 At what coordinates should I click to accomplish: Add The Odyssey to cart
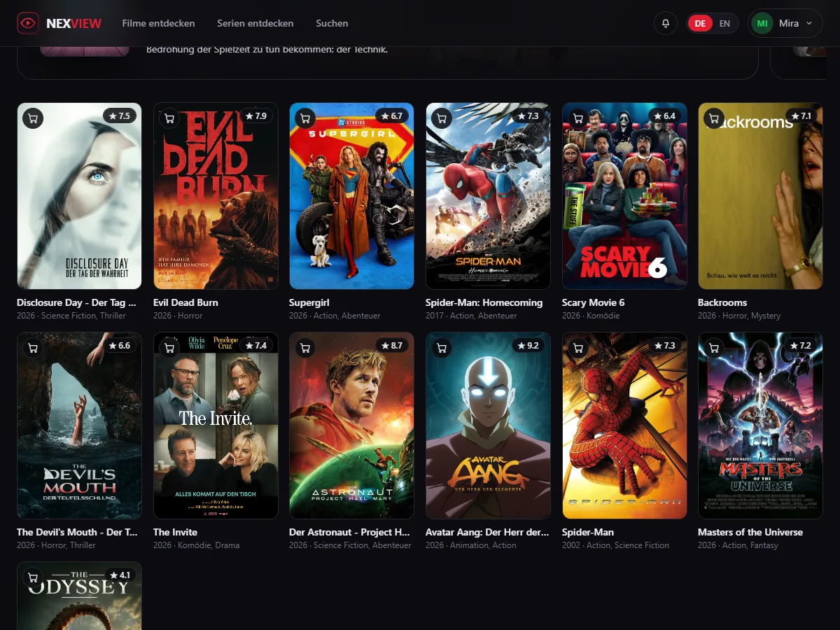tap(33, 577)
